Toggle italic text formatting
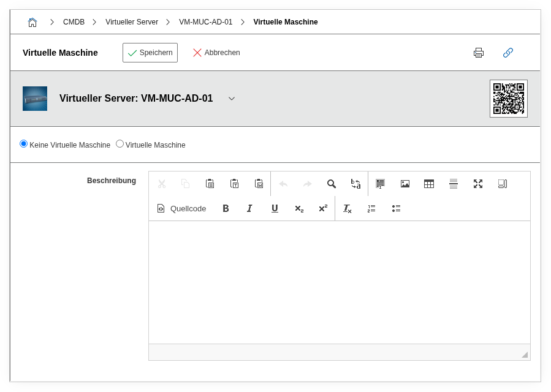This screenshot has height=392, width=551. click(249, 208)
